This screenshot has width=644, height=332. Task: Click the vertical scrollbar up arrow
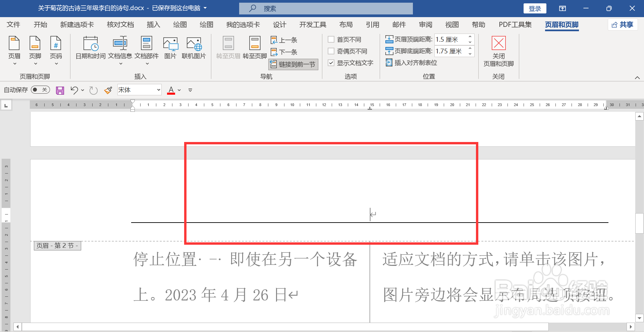point(639,116)
